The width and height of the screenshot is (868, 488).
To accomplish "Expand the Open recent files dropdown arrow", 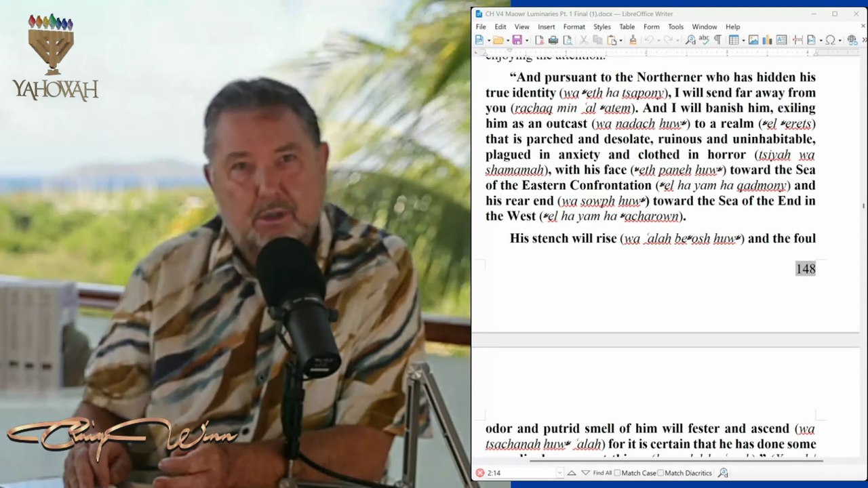I will point(507,41).
